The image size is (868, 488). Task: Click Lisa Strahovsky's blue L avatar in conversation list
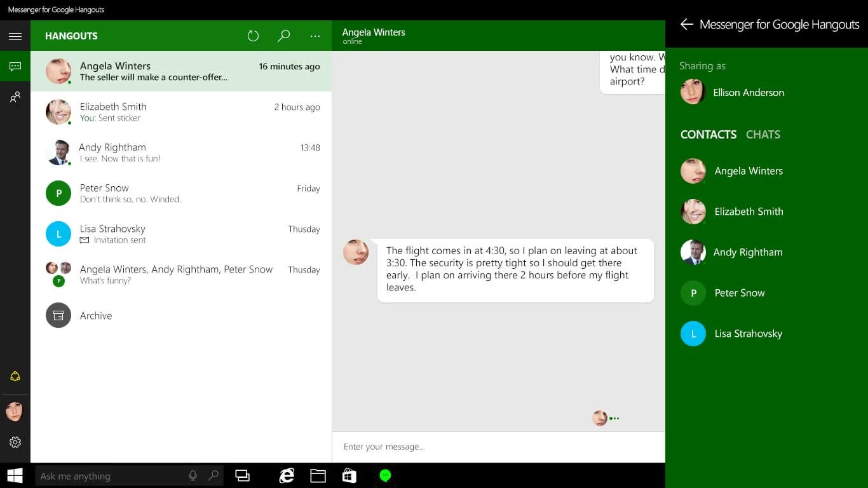[58, 234]
